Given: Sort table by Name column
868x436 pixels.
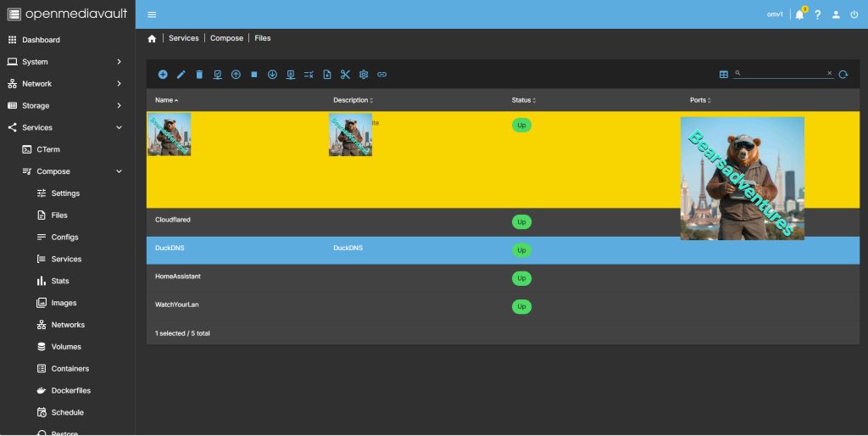Looking at the screenshot, I should 166,100.
